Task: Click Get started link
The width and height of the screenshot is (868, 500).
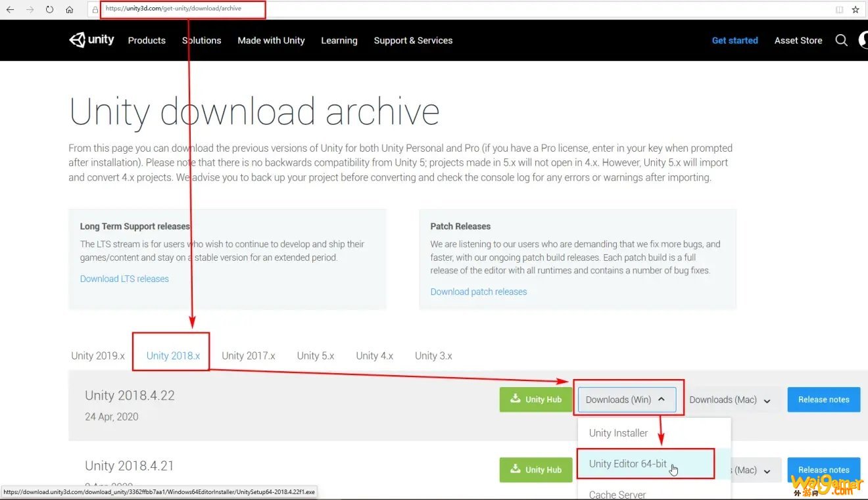Action: pos(735,40)
